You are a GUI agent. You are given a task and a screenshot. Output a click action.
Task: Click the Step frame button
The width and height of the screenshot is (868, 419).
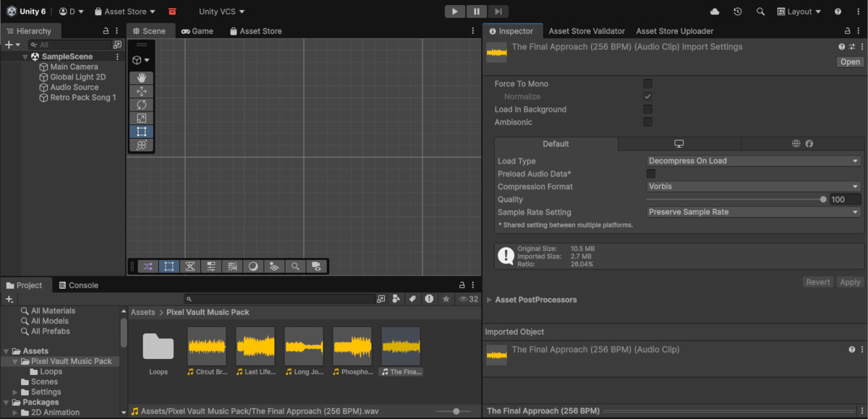coord(497,12)
